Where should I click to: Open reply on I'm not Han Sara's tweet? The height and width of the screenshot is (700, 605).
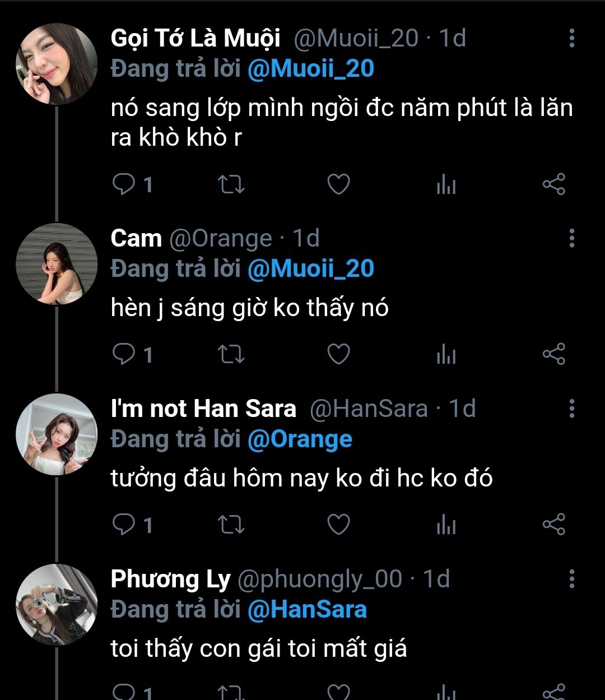point(123,525)
